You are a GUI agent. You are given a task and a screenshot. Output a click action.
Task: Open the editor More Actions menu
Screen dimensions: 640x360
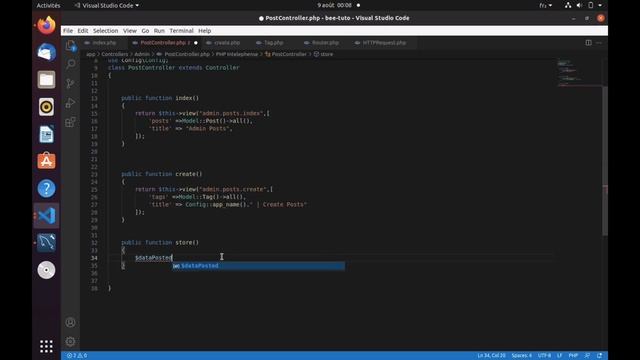(599, 42)
